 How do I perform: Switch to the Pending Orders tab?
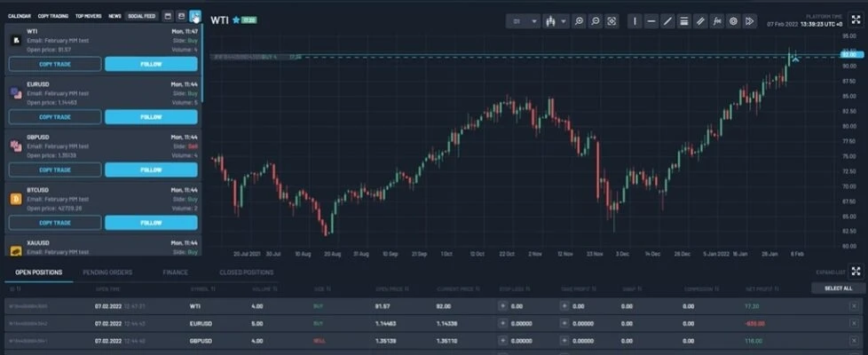[x=107, y=272]
